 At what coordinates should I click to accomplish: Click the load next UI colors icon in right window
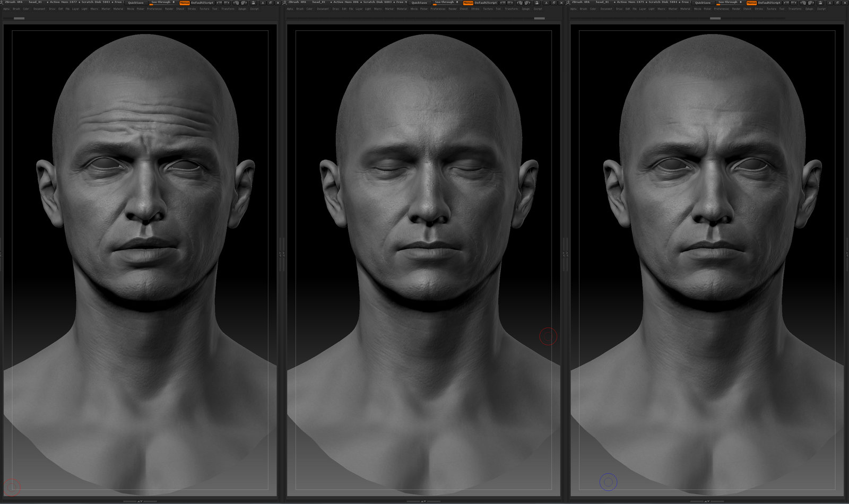pyautogui.click(x=810, y=3)
